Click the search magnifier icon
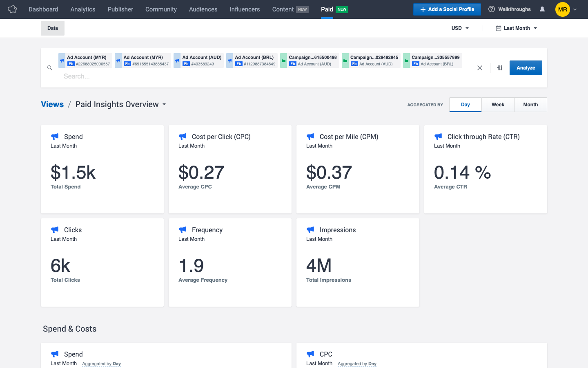 coord(49,68)
